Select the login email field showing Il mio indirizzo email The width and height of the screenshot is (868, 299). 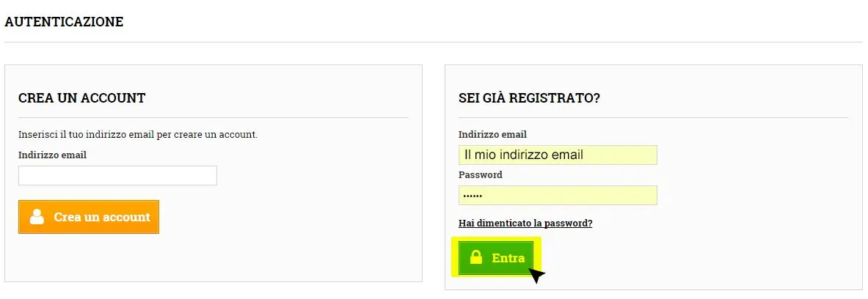click(x=558, y=155)
